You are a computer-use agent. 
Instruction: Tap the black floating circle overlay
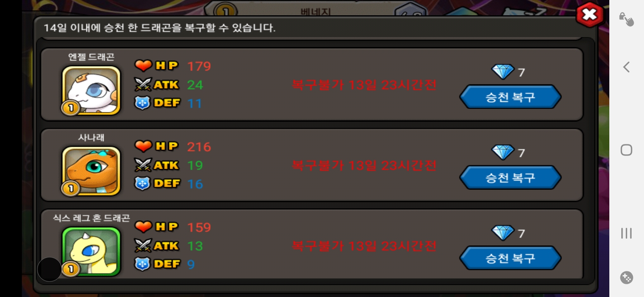[x=49, y=269]
